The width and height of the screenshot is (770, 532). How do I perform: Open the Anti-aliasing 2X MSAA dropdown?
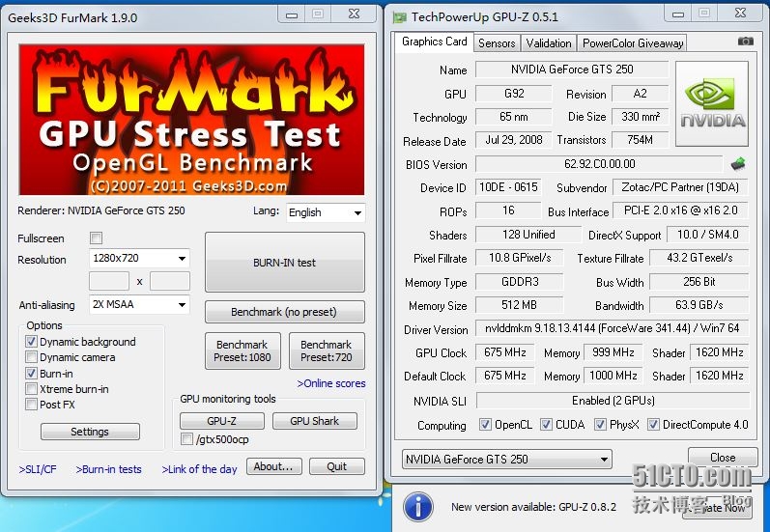point(139,304)
